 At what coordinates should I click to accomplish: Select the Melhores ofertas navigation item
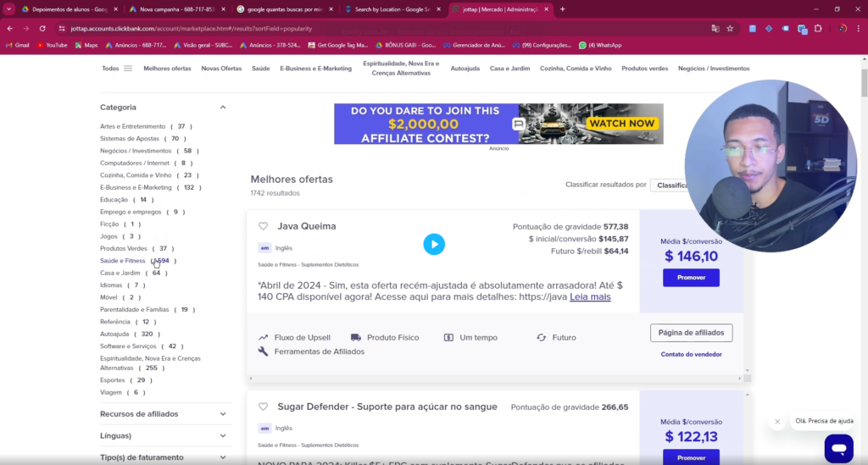(167, 69)
